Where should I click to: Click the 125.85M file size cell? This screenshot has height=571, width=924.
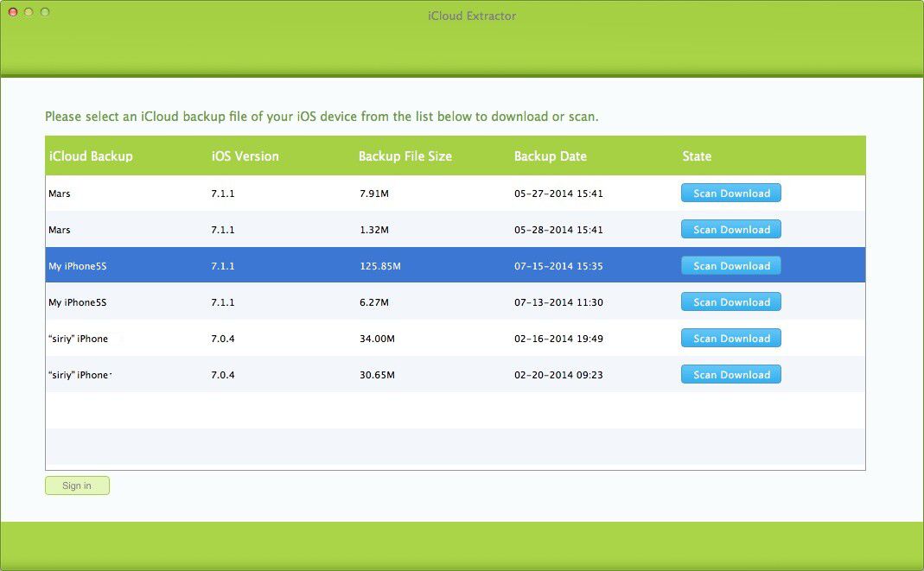380,266
